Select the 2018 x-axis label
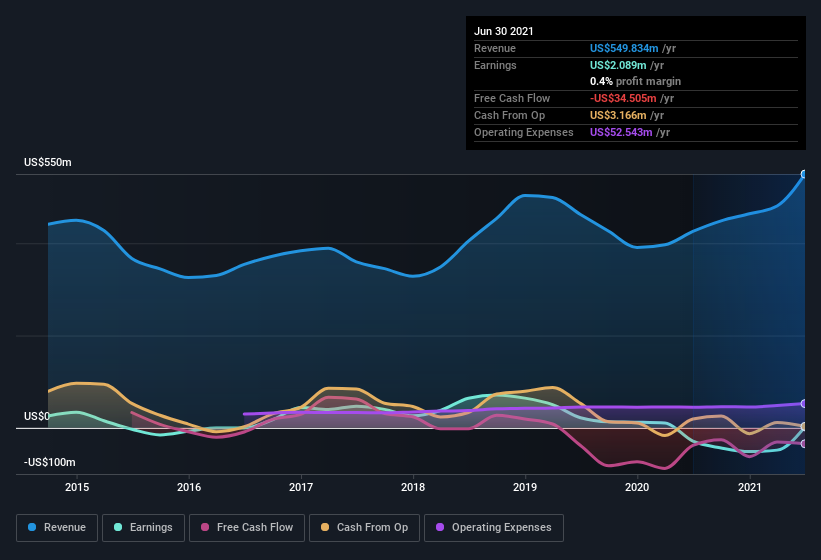This screenshot has width=821, height=560. pos(413,487)
